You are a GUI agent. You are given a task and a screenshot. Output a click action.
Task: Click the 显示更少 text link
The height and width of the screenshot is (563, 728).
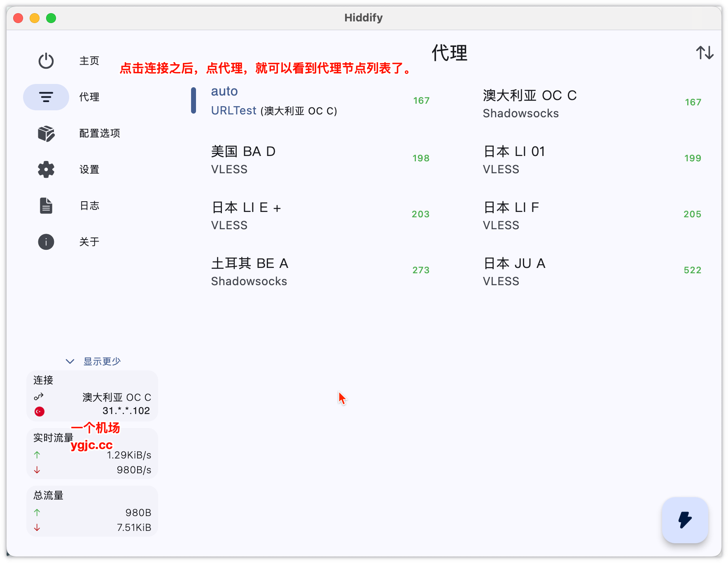point(102,361)
